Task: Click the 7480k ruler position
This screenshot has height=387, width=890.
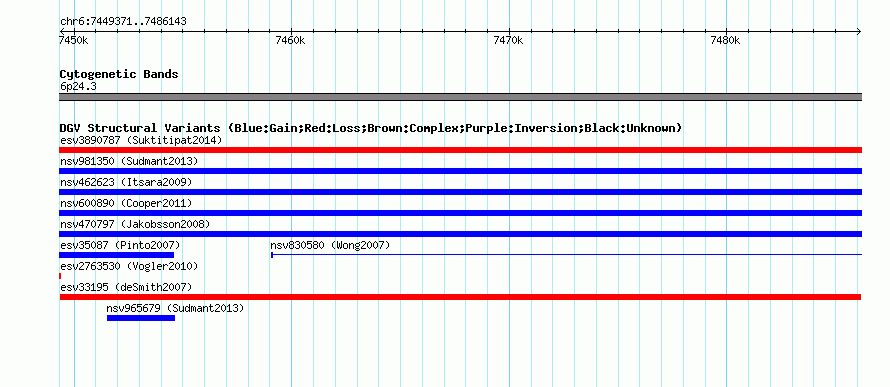Action: [x=726, y=40]
